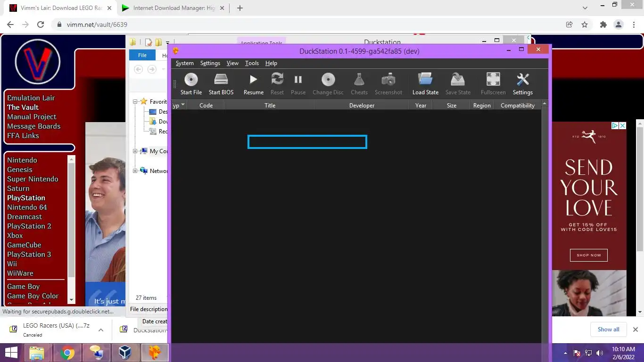Click the game list scrollbar up arrow
The width and height of the screenshot is (644, 362).
(x=545, y=104)
